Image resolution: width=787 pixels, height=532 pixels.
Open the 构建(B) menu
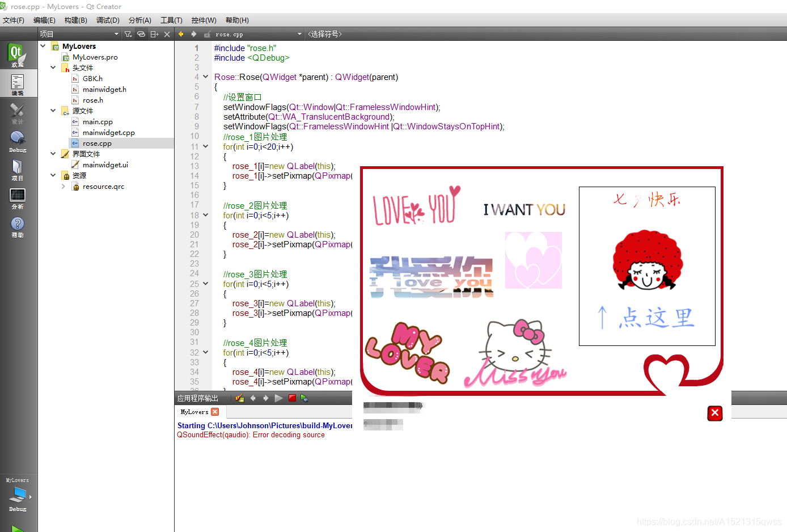pos(76,20)
